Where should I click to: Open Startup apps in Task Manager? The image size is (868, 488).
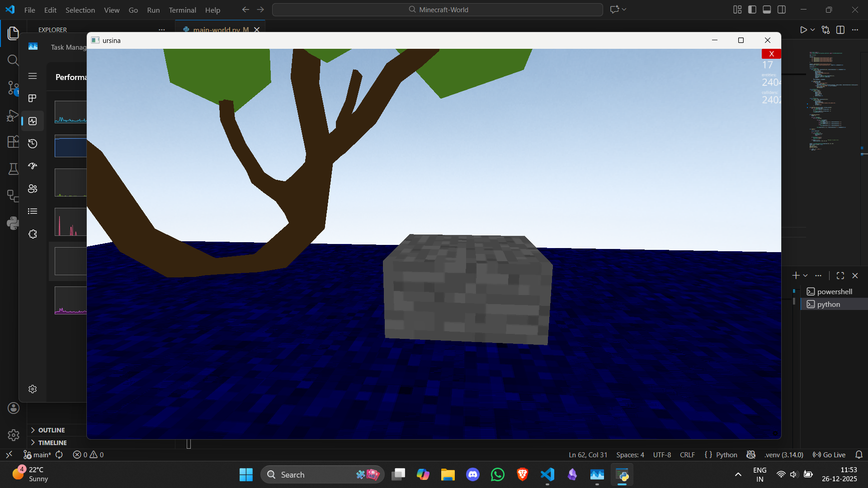coord(32,166)
